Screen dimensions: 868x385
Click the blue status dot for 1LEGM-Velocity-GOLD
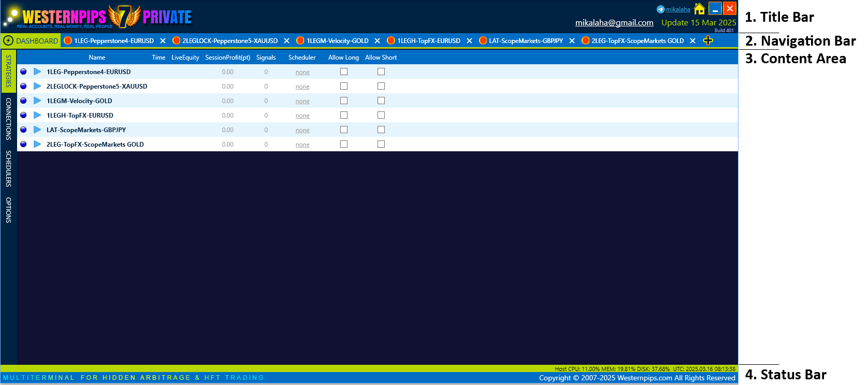click(23, 101)
